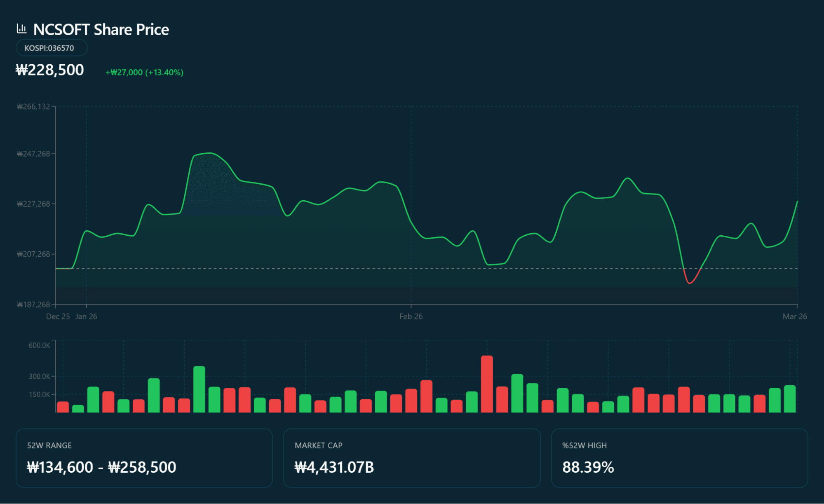Image resolution: width=824 pixels, height=504 pixels.
Task: Click the NCSOFT Share Price heading
Action: 101,30
